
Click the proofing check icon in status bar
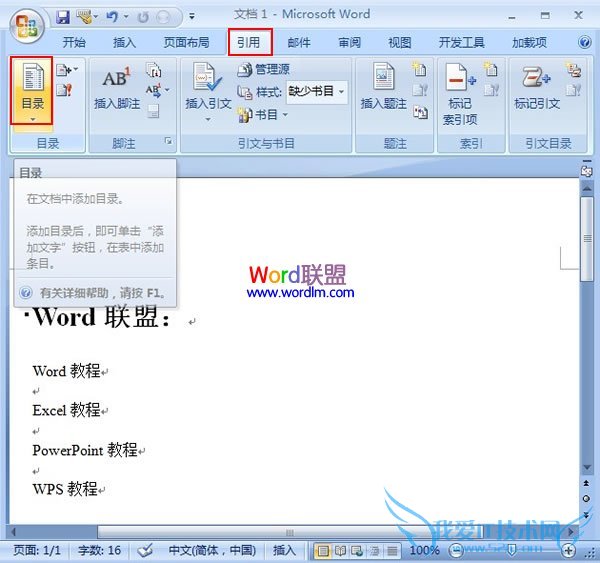click(145, 550)
